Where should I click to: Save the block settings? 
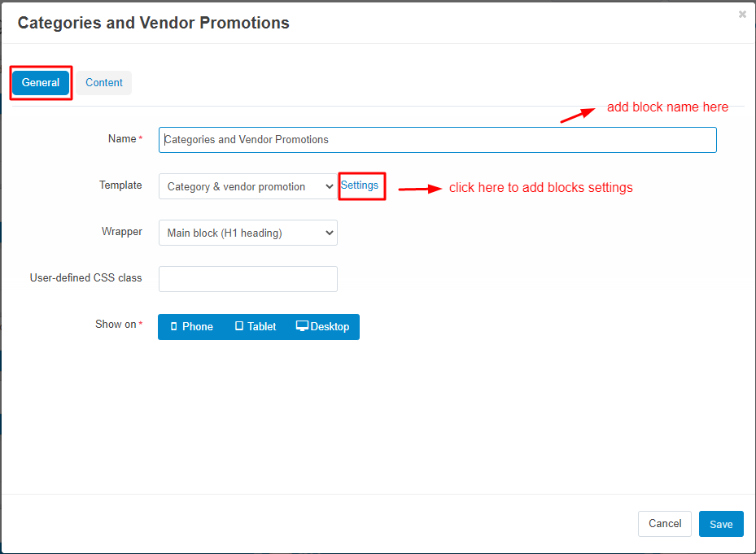tap(721, 524)
